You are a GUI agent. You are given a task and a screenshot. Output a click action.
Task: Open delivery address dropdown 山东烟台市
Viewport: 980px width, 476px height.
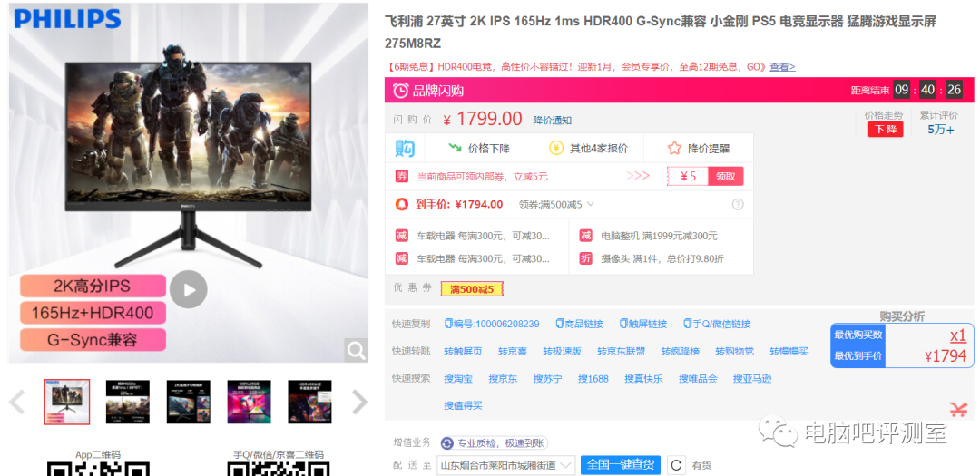point(505,465)
